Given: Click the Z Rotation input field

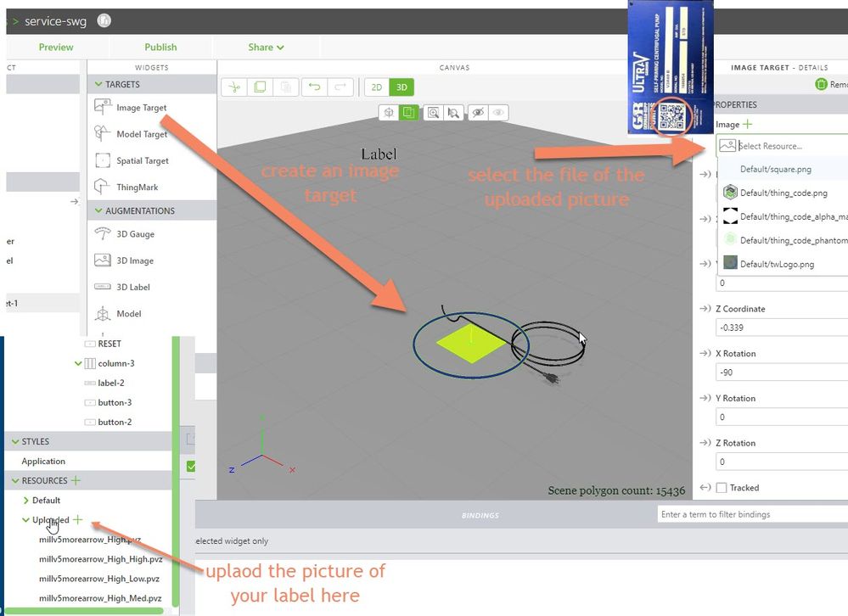Looking at the screenshot, I should click(782, 462).
